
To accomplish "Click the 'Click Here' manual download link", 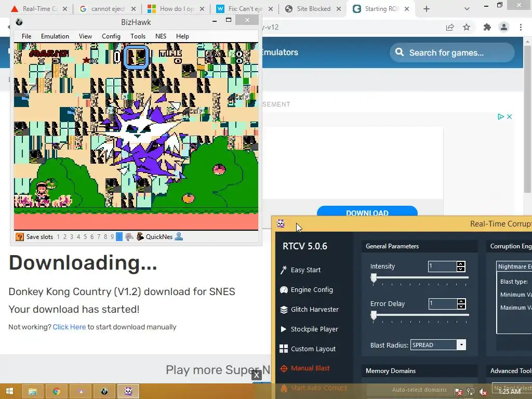I will pos(69,327).
